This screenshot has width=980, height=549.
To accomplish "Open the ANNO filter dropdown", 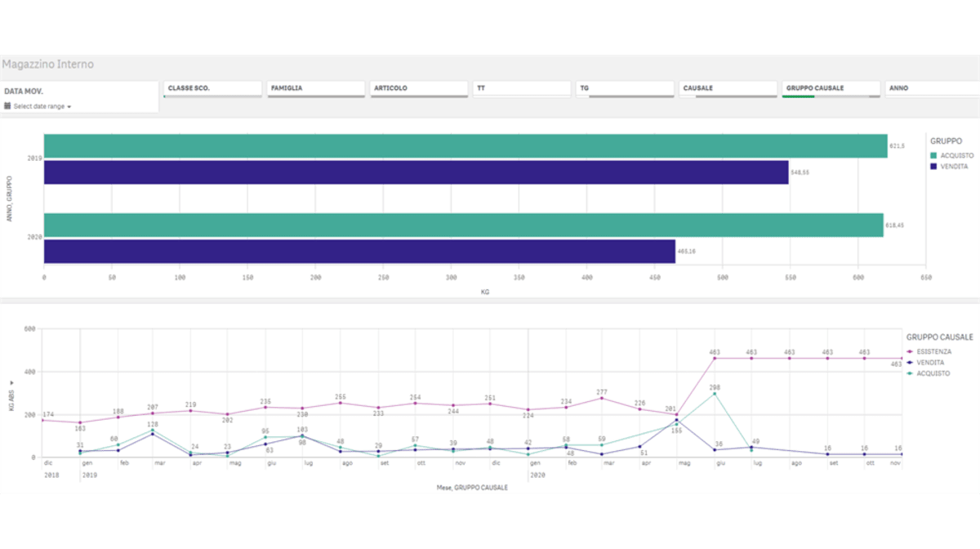I will (931, 88).
